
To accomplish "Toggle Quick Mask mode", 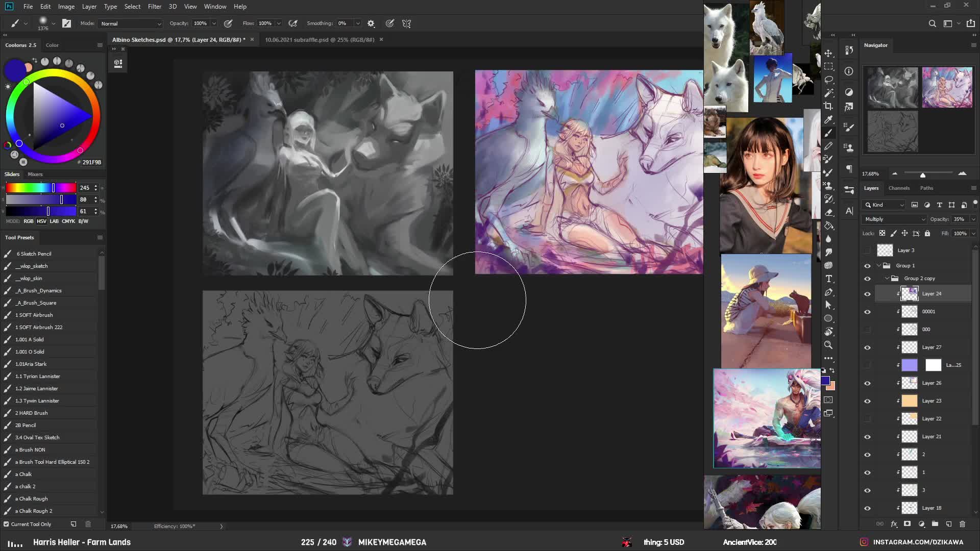I will pyautogui.click(x=828, y=400).
